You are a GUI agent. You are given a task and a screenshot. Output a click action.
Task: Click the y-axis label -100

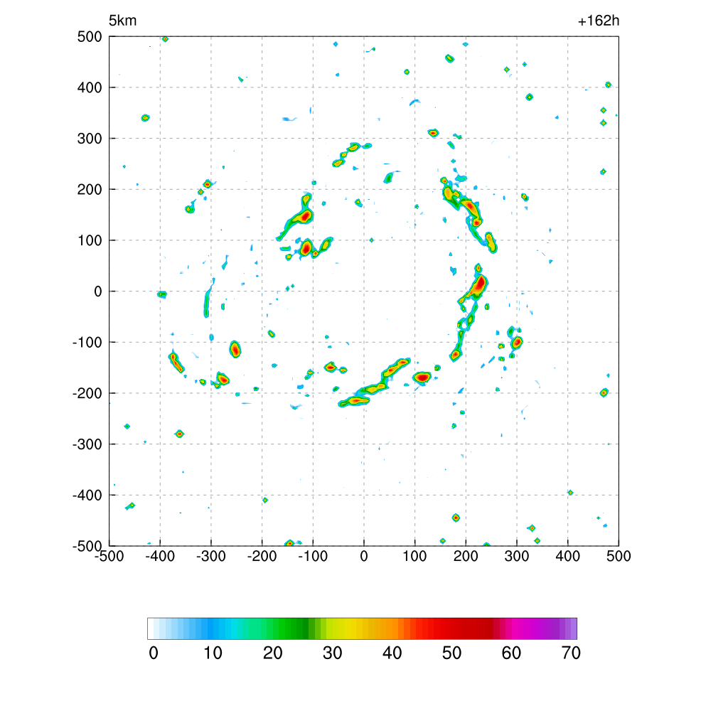click(x=87, y=342)
